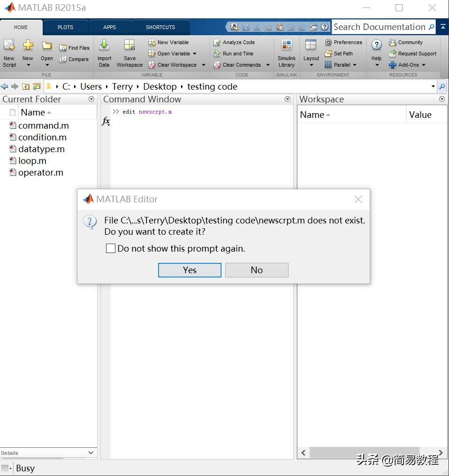The width and height of the screenshot is (449, 476).
Task: Minimize the toolstrip using the collapse arrow
Action: point(443,27)
